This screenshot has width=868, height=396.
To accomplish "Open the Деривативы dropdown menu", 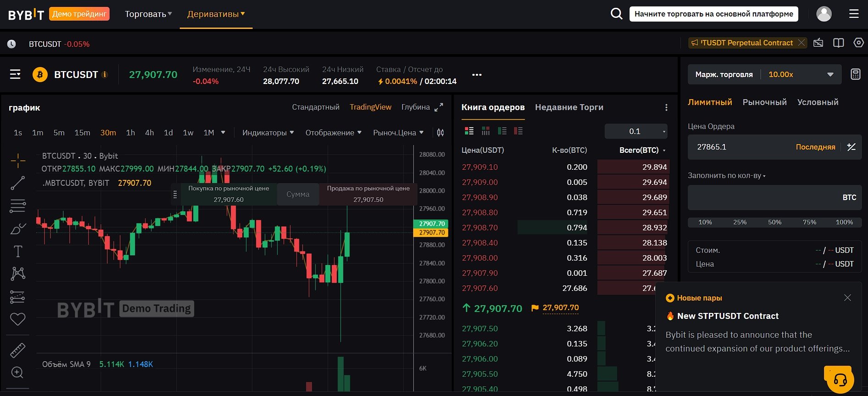I will pos(216,14).
